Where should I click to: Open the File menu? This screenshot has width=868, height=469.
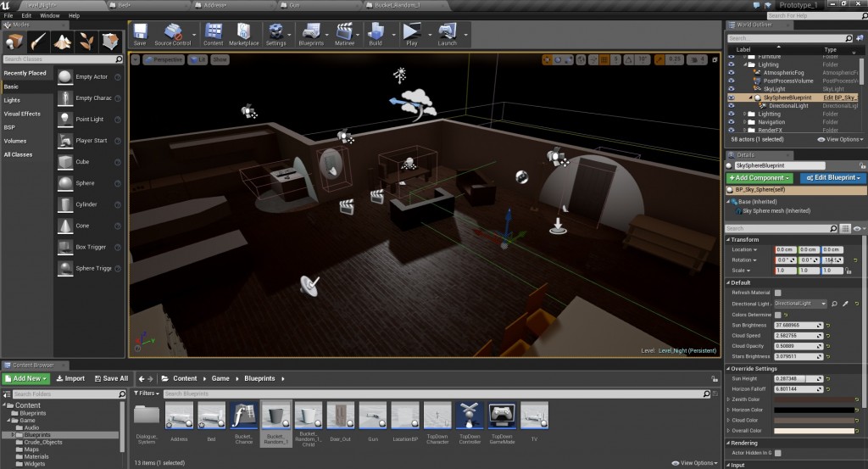(8, 15)
